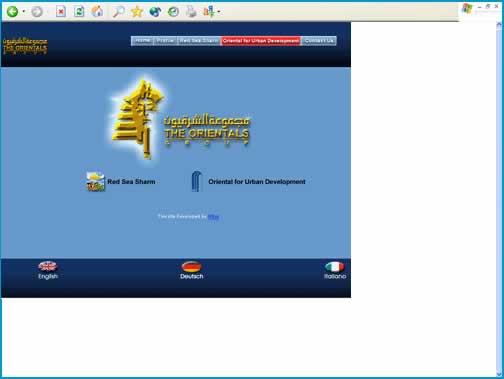Screen dimensions: 504x379
Task: Open the Contact Us navigation tab
Action: point(319,41)
